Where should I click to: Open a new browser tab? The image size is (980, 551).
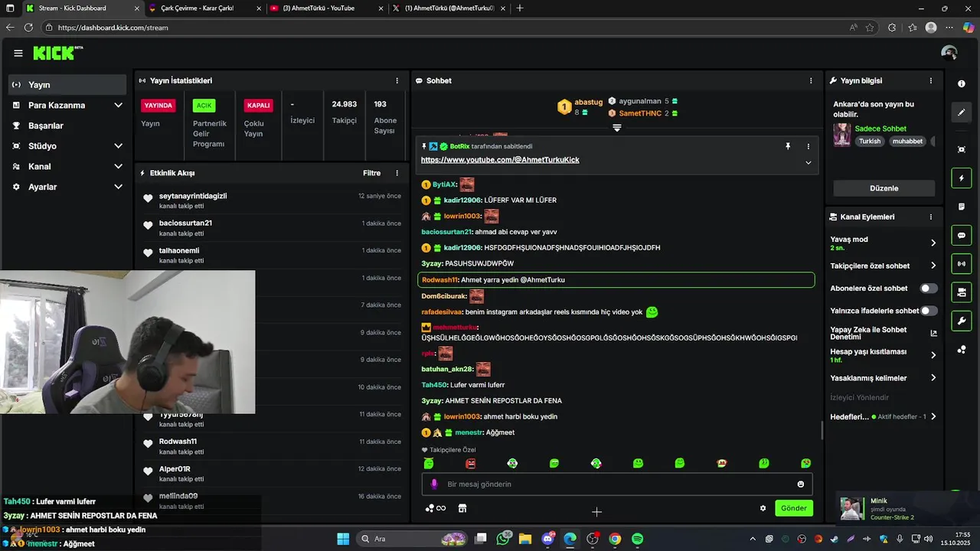521,8
